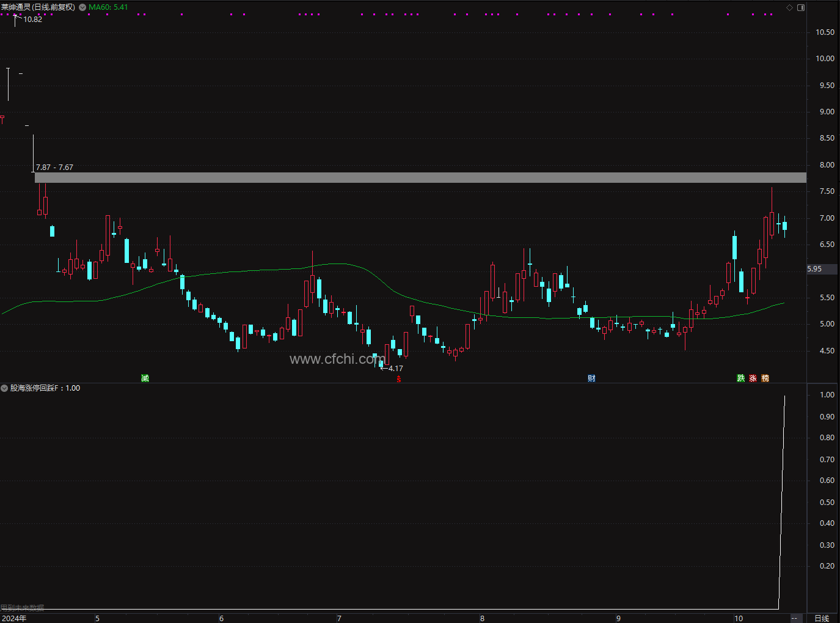Screen dimensions: 840x623
Task: Click the blue 财 financial report marker
Action: (591, 378)
